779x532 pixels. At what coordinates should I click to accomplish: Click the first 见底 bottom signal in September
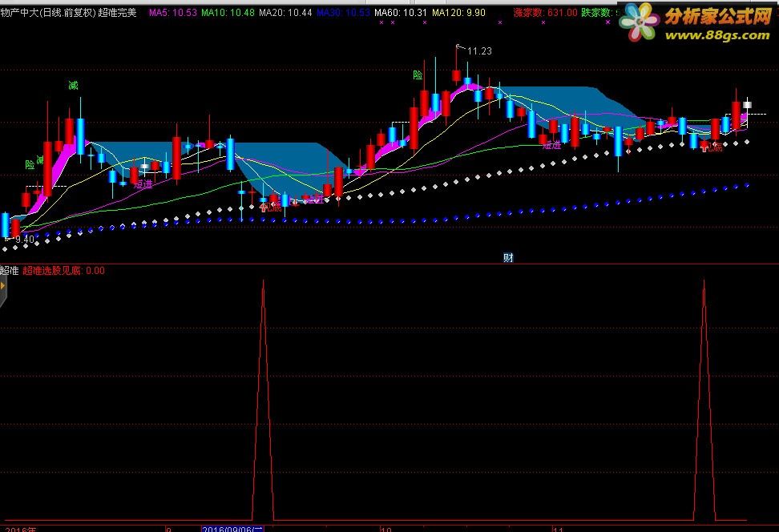point(271,208)
